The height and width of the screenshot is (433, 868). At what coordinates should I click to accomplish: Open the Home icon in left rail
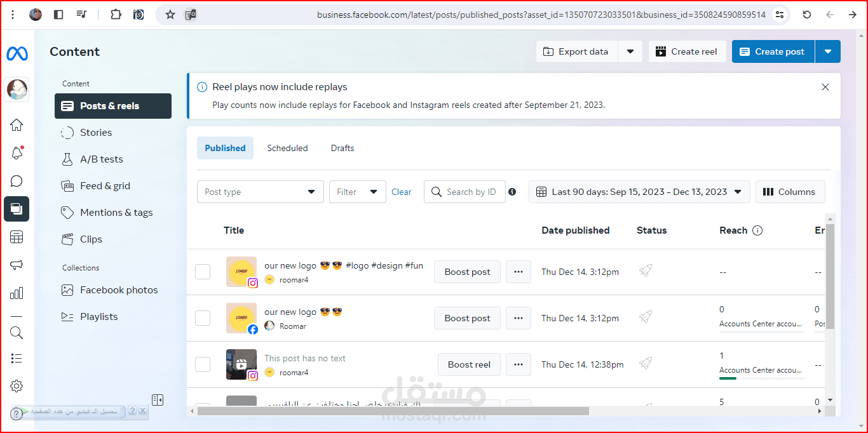[17, 124]
